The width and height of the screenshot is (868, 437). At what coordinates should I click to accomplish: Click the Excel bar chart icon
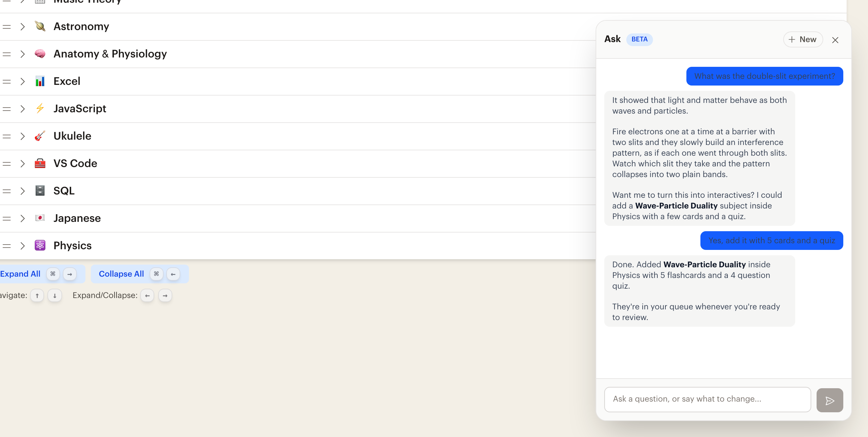(x=40, y=81)
